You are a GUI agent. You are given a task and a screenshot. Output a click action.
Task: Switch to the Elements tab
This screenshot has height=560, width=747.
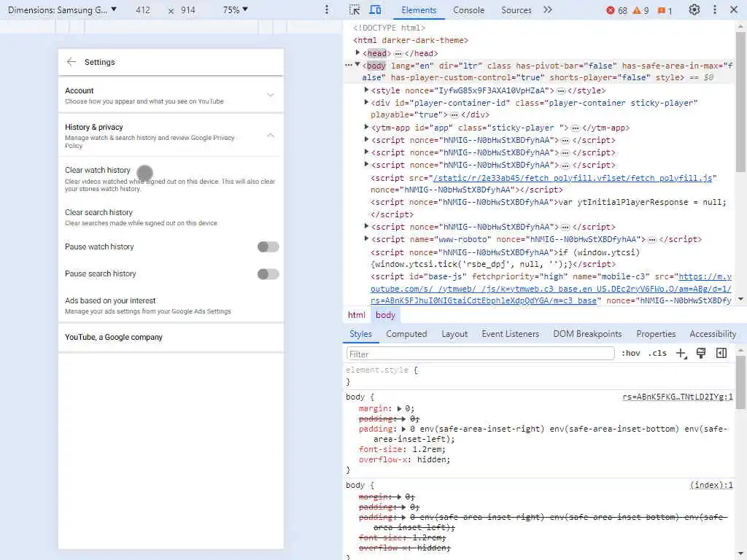pyautogui.click(x=419, y=10)
